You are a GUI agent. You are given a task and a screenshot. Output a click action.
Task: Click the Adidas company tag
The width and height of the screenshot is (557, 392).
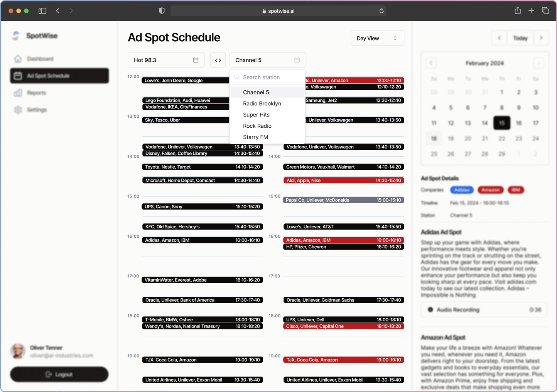(462, 190)
